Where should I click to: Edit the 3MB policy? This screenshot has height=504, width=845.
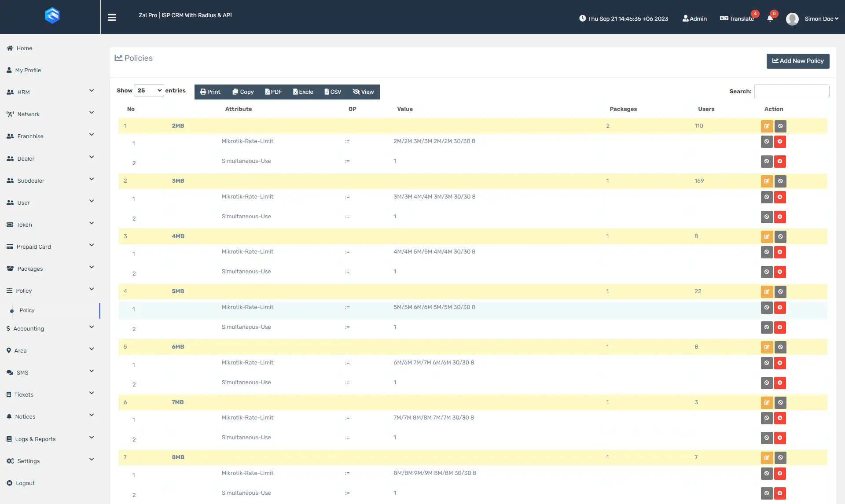767,181
